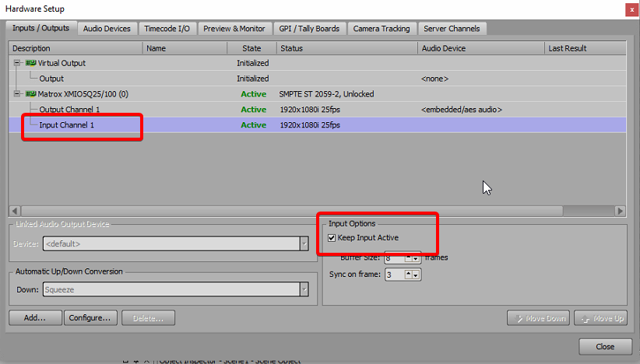640x364 pixels.
Task: Click the Close button at bottom
Action: coord(605,346)
